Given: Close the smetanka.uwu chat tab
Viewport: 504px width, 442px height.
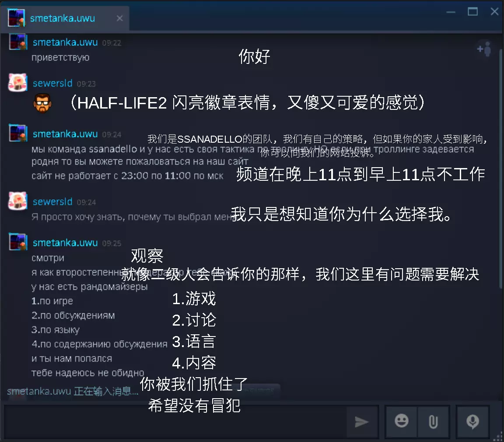Looking at the screenshot, I should [x=119, y=18].
